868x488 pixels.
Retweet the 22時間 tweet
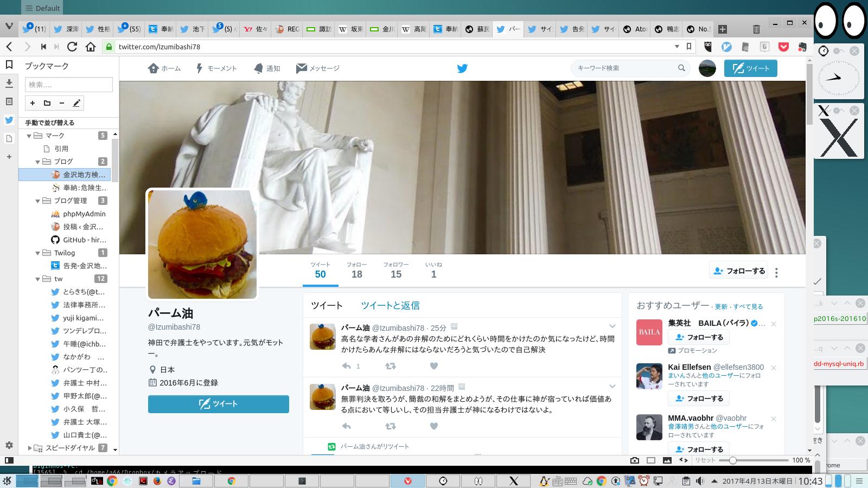[x=390, y=426]
